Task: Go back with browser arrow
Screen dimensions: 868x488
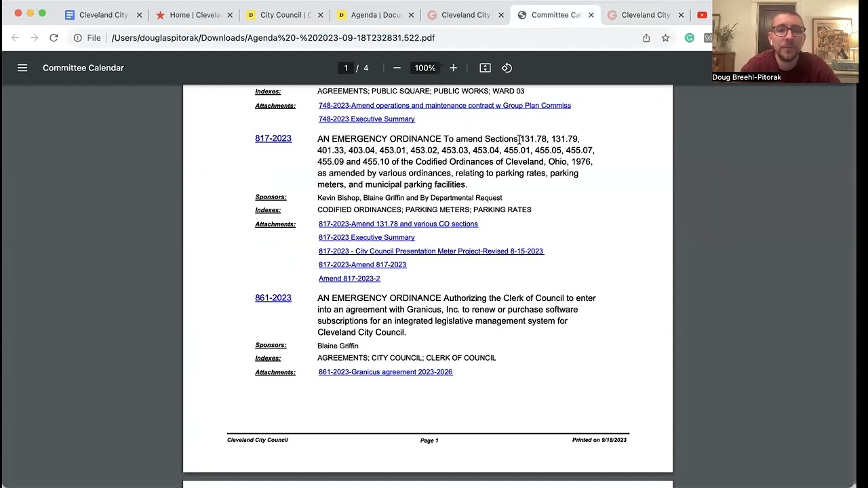Action: pyautogui.click(x=16, y=38)
